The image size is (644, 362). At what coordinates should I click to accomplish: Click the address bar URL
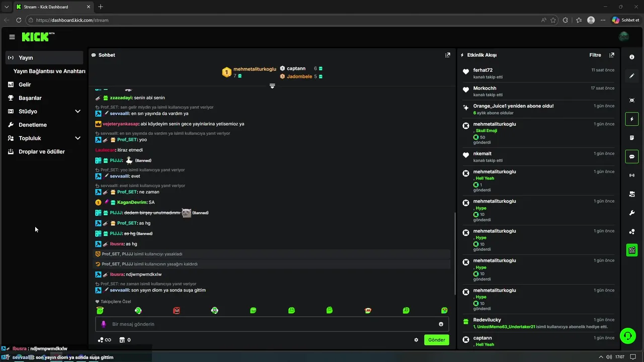tap(72, 20)
